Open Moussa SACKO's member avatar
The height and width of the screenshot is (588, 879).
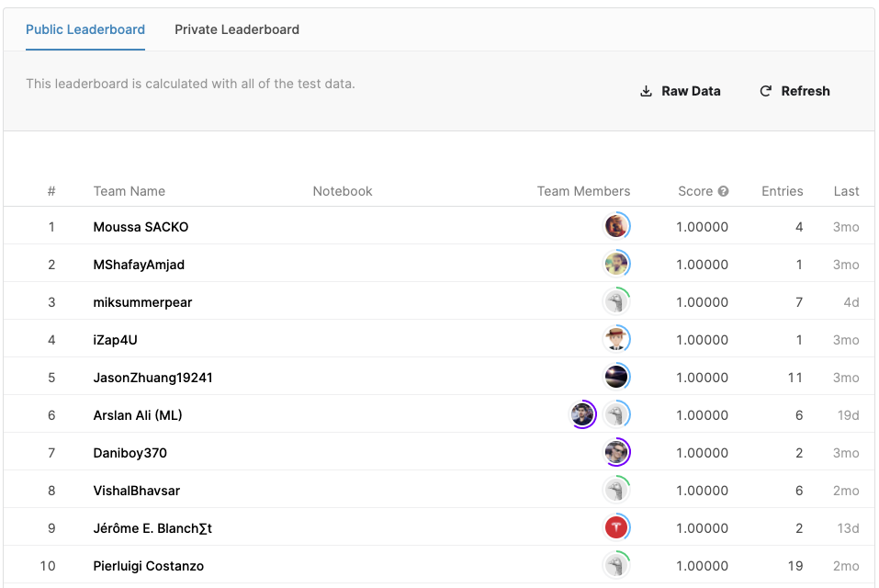coord(616,226)
